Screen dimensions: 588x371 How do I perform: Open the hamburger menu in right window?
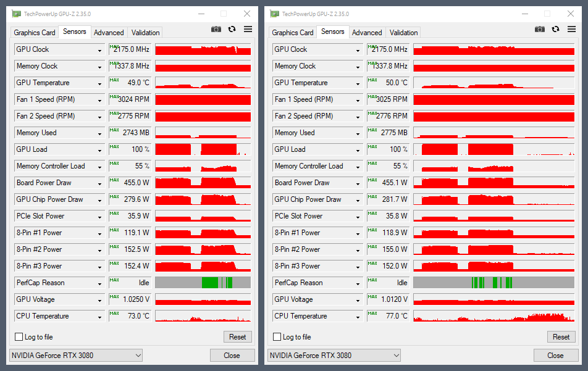coord(571,29)
